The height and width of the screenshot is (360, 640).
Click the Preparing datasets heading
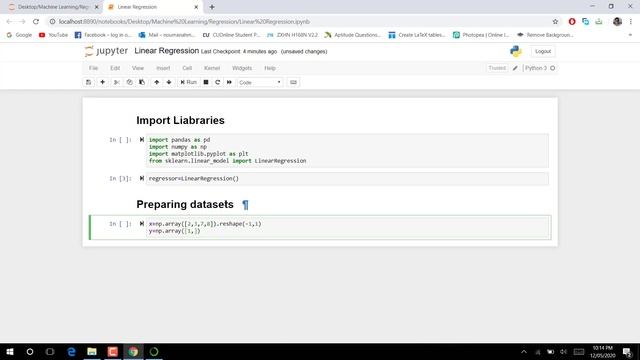185,204
